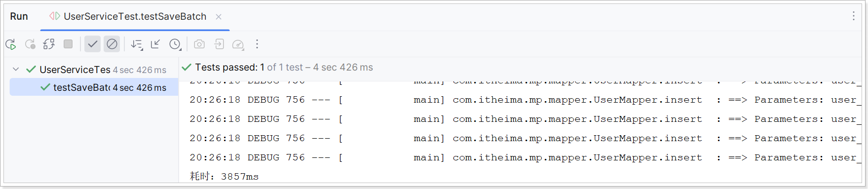Viewport: 868px width, 189px height.
Task: Open Run panel options menu
Action: (853, 16)
